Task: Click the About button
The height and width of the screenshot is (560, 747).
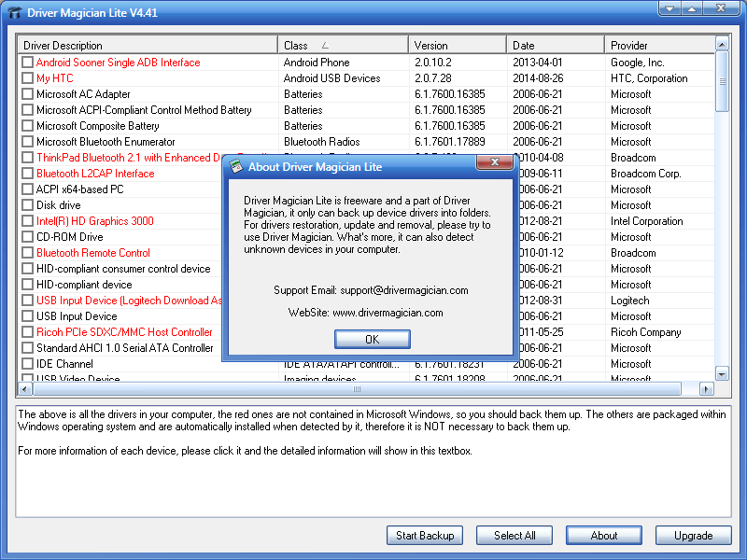Action: coord(604,535)
